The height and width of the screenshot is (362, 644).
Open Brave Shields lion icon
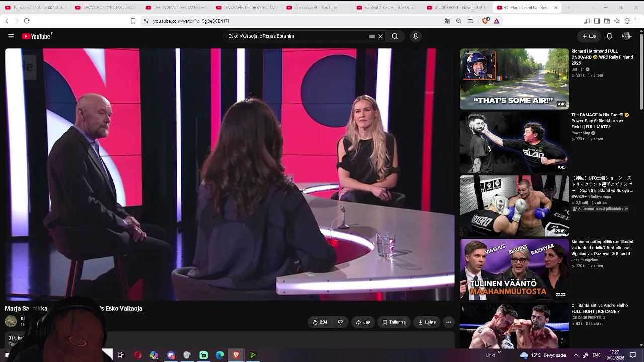point(486,21)
